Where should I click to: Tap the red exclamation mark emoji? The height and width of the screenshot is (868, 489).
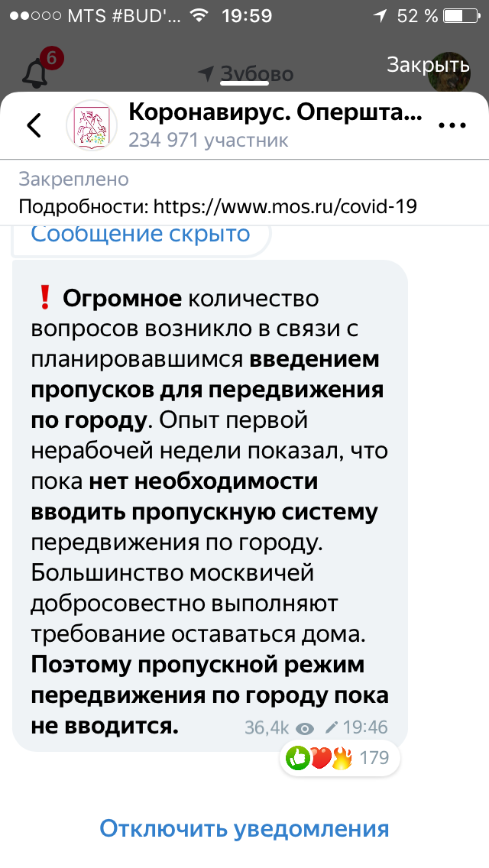pos(44,298)
